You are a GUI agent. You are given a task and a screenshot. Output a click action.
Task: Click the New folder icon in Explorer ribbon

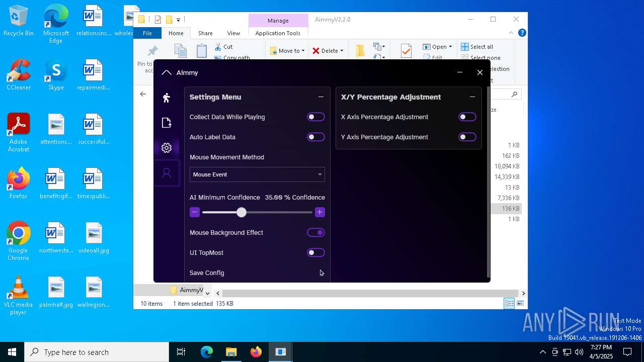tap(360, 51)
